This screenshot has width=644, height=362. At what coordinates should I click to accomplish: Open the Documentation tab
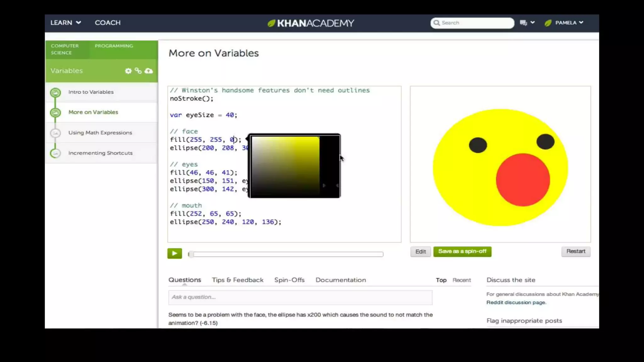[x=341, y=280]
